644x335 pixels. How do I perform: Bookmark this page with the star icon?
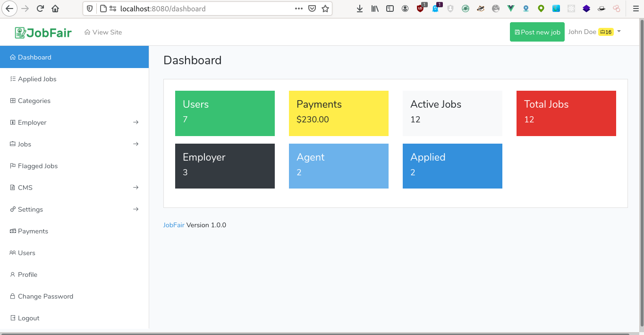[x=325, y=9]
